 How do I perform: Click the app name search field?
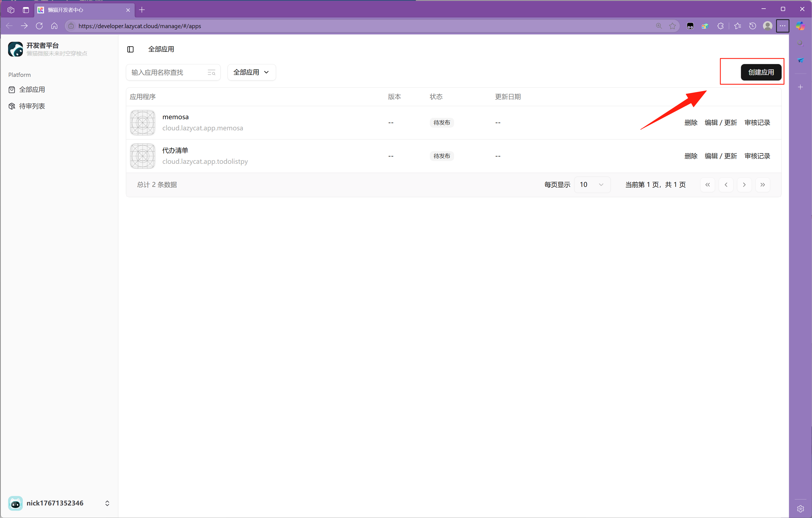point(173,72)
